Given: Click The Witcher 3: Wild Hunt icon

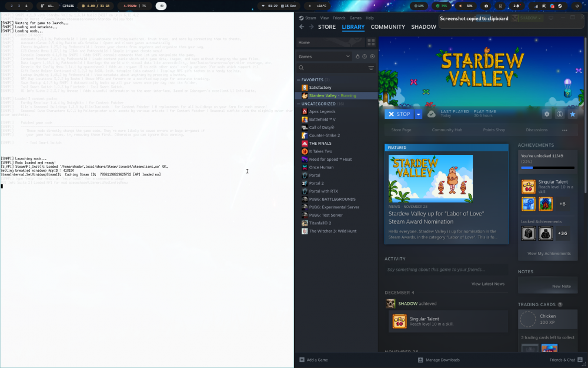Looking at the screenshot, I should click(x=305, y=231).
